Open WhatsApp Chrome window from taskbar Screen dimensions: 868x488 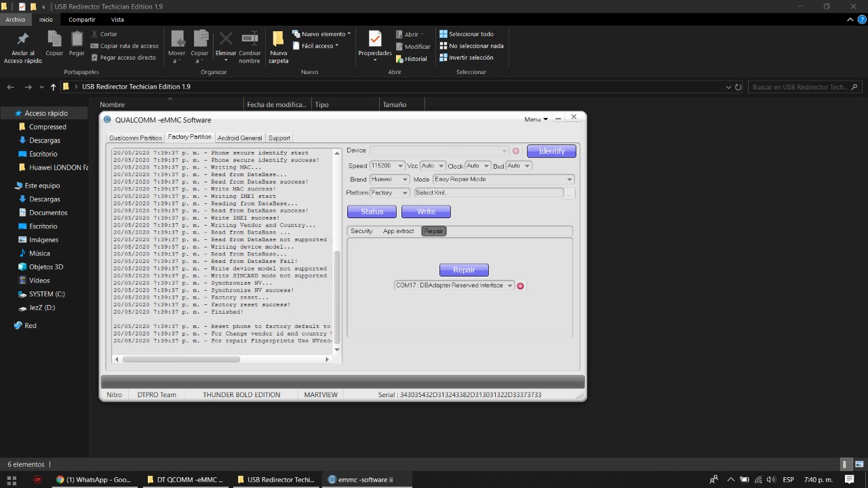click(x=94, y=479)
